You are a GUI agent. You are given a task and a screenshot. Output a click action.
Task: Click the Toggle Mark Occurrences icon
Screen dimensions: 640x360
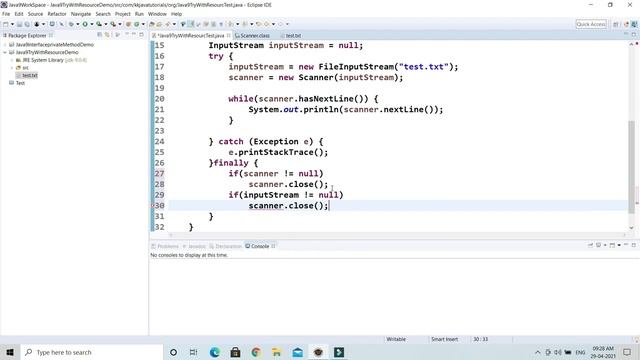coord(191,24)
